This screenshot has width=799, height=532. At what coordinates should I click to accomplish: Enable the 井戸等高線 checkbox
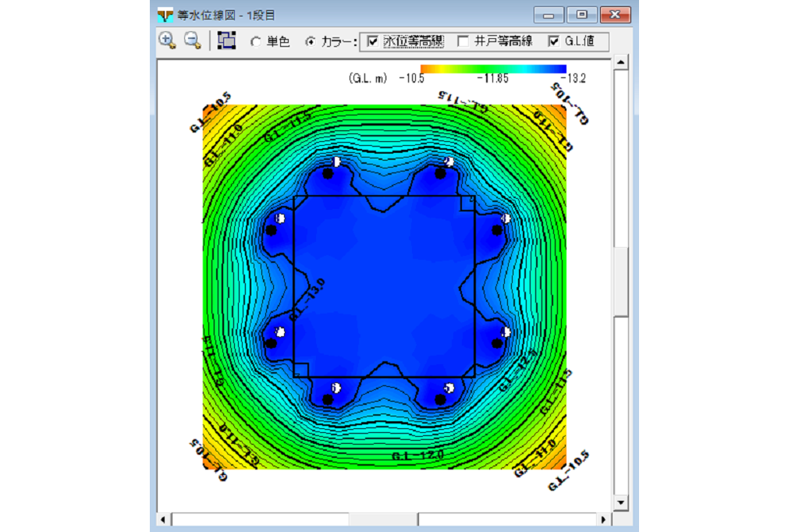pos(463,41)
